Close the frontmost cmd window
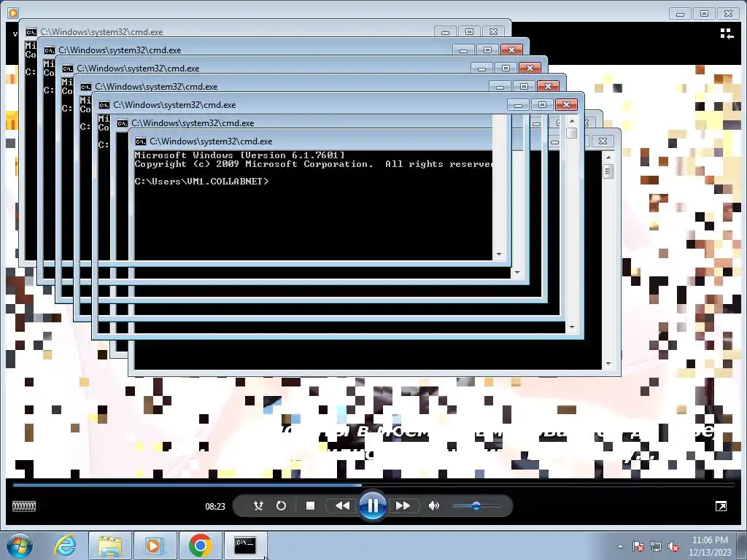The image size is (747, 560). [603, 141]
